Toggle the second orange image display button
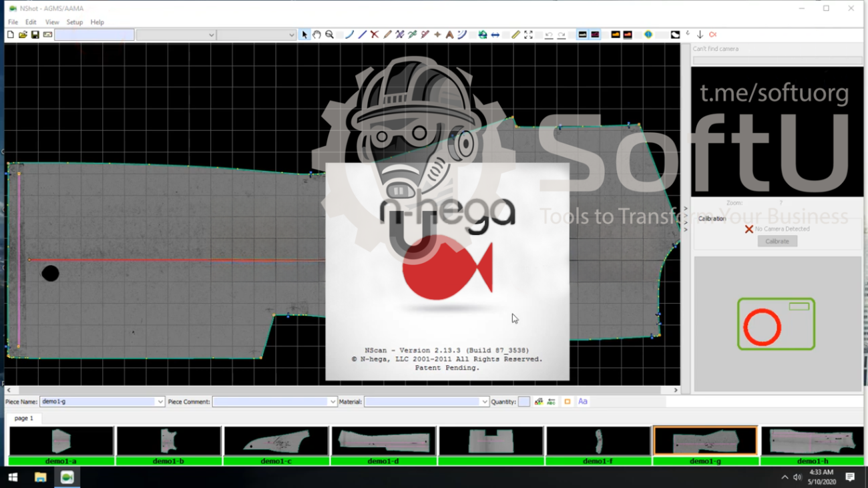 tap(628, 35)
